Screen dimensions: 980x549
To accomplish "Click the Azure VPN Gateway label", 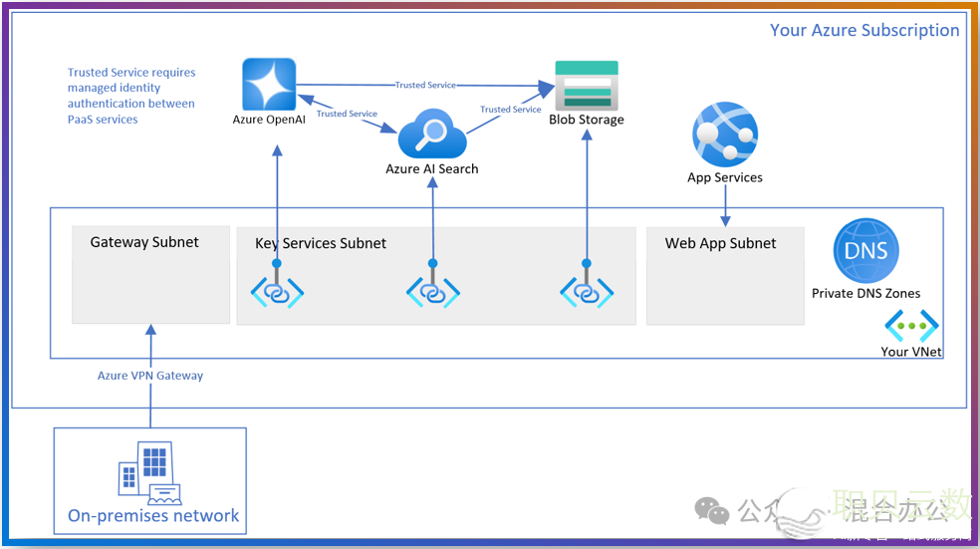I will tap(150, 376).
